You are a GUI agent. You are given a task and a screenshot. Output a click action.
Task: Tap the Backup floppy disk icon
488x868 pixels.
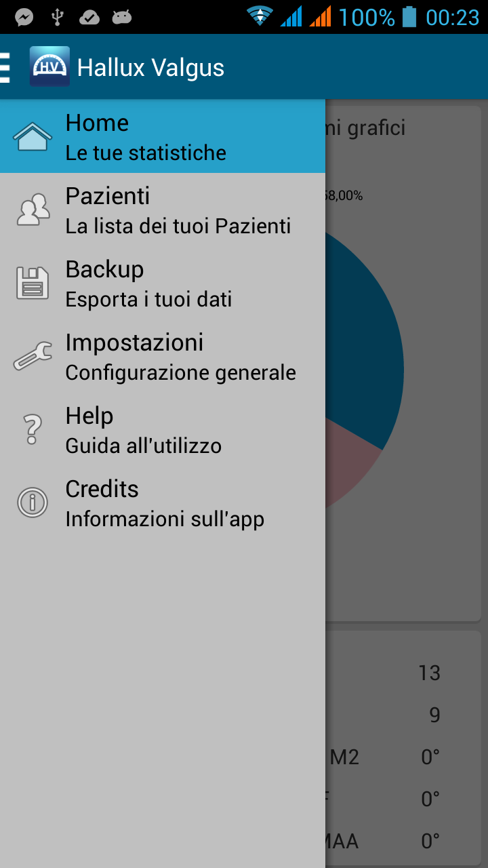33,283
